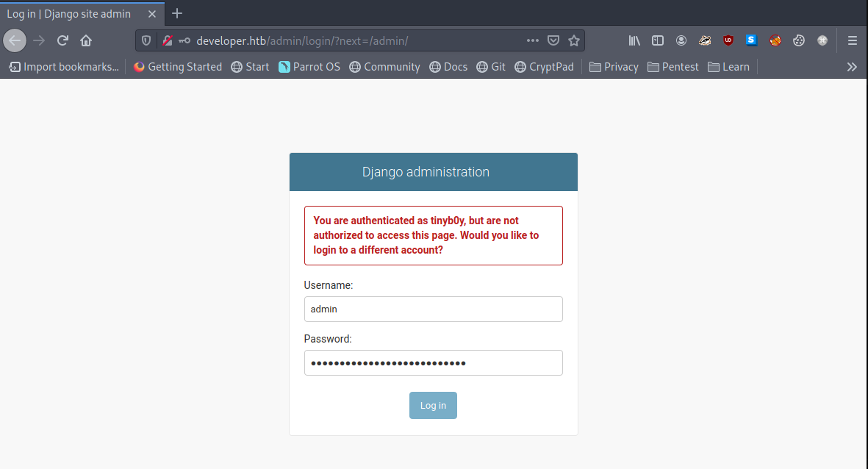The height and width of the screenshot is (469, 868).
Task: Go to the browser home page
Action: click(x=86, y=40)
